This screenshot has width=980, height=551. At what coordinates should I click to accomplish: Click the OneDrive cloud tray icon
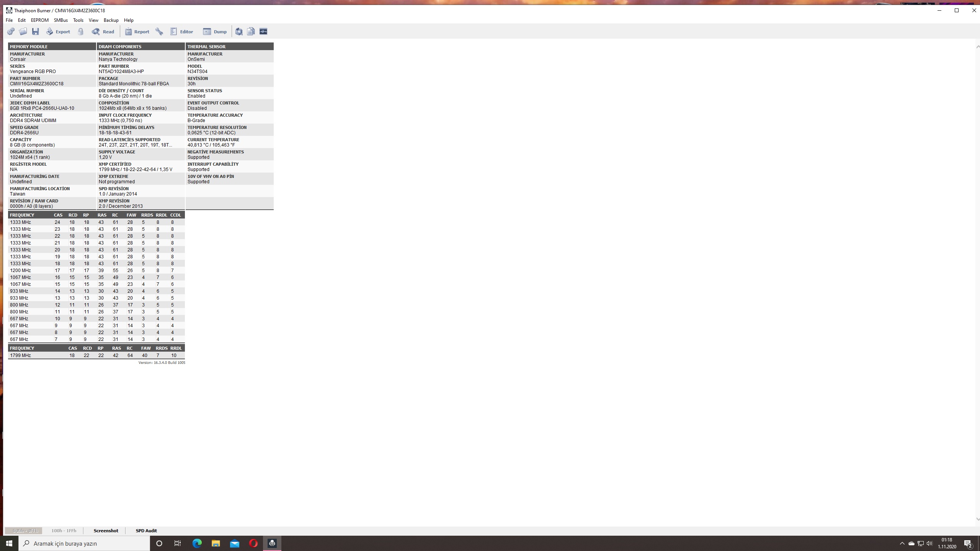(x=911, y=543)
